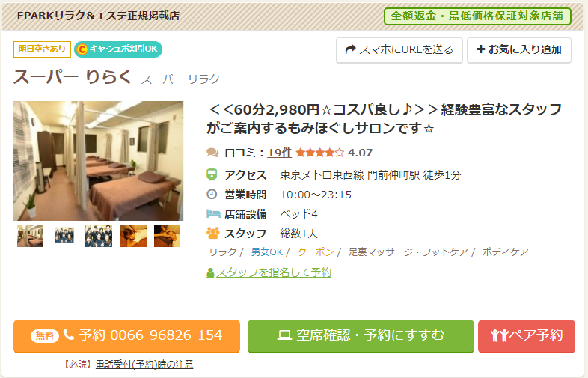Select the クーポン tag link
Screen dimensions: 588x378
pyautogui.click(x=316, y=252)
